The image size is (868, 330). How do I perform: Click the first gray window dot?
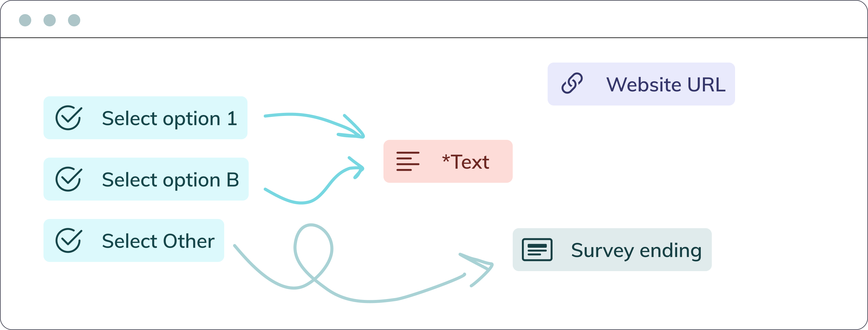click(25, 20)
